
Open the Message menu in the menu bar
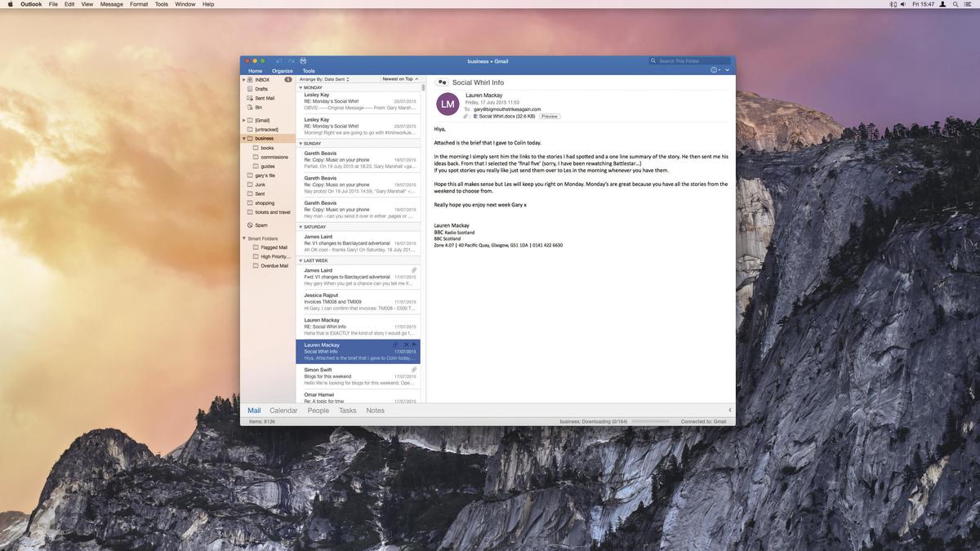pos(112,4)
